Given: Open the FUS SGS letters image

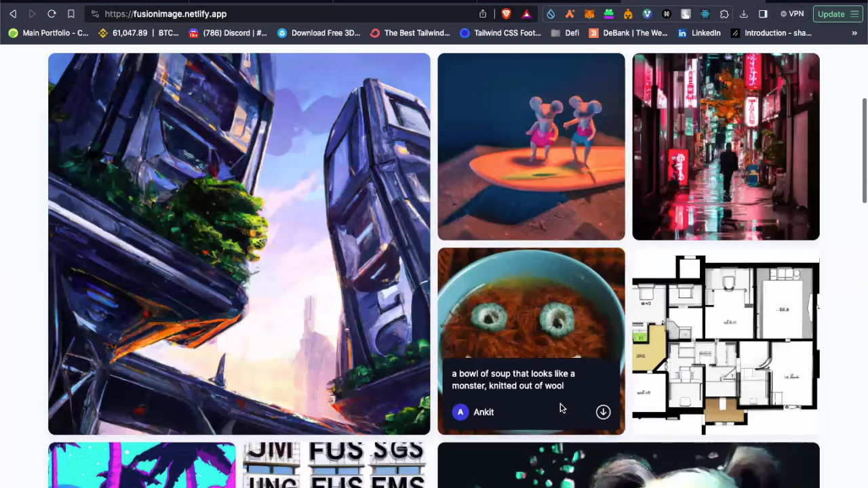Looking at the screenshot, I should [336, 465].
